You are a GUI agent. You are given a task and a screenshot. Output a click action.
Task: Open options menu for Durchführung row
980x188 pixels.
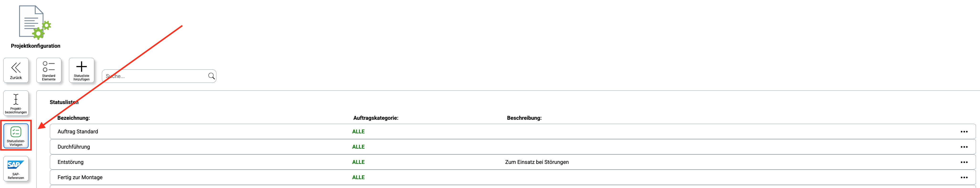964,147
